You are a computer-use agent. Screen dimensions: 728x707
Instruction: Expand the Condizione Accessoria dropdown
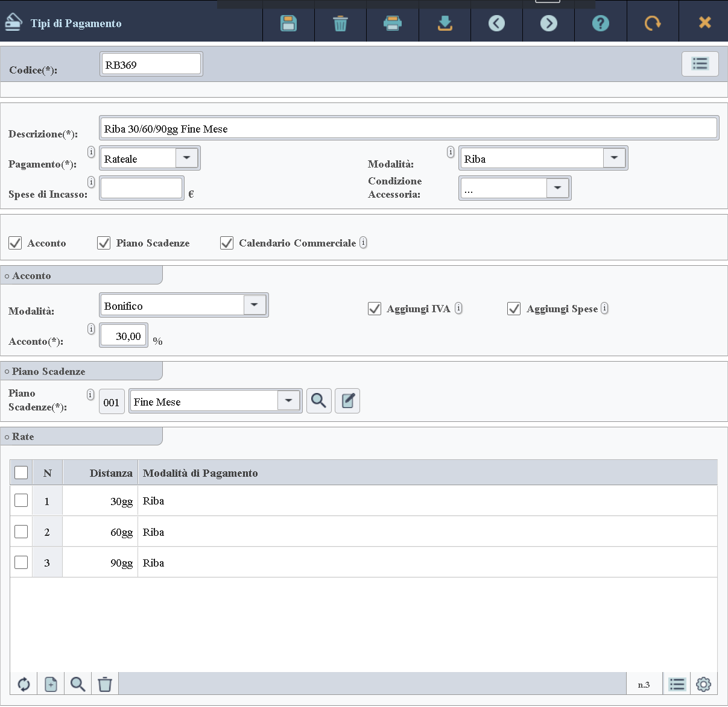tap(557, 188)
